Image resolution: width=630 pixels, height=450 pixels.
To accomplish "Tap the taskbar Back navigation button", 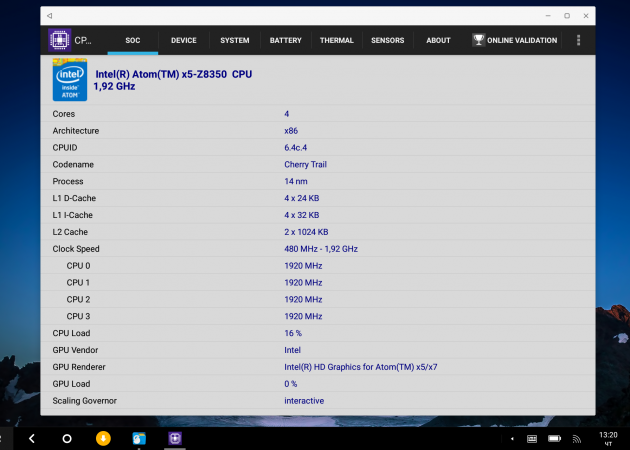I will point(31,438).
